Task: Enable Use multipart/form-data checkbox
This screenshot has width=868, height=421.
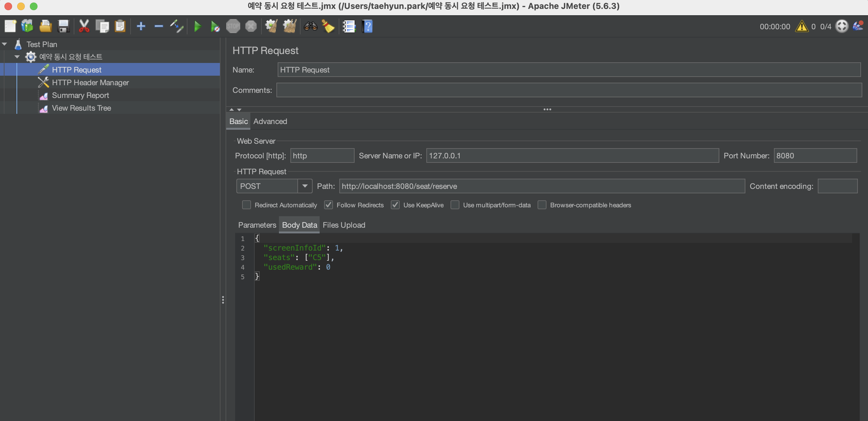Action: (455, 205)
